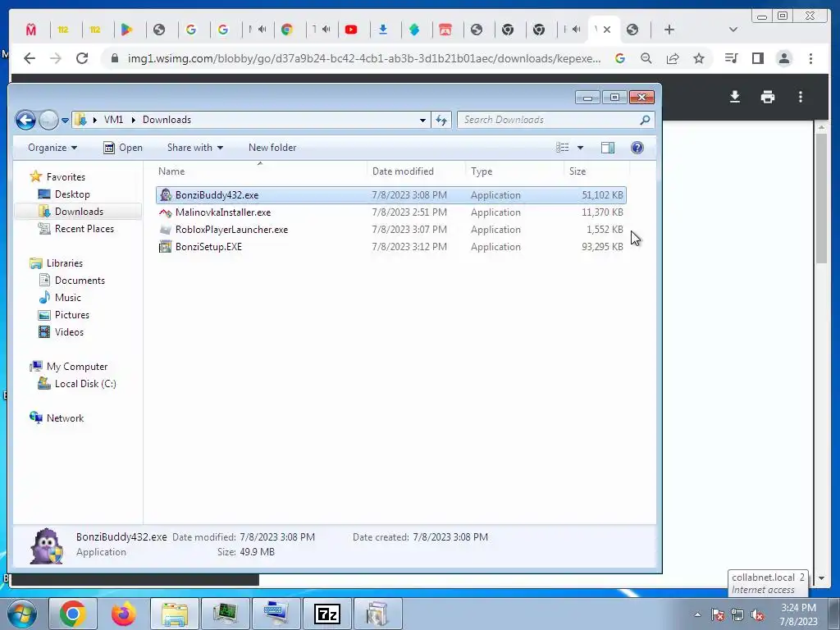Expand Chrome's tab search chevron
840x630 pixels.
[x=733, y=30]
